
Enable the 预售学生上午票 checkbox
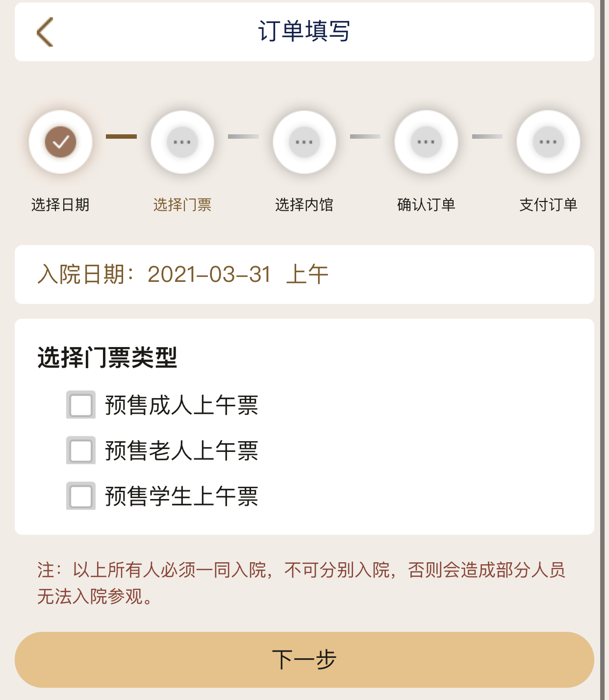pyautogui.click(x=81, y=496)
